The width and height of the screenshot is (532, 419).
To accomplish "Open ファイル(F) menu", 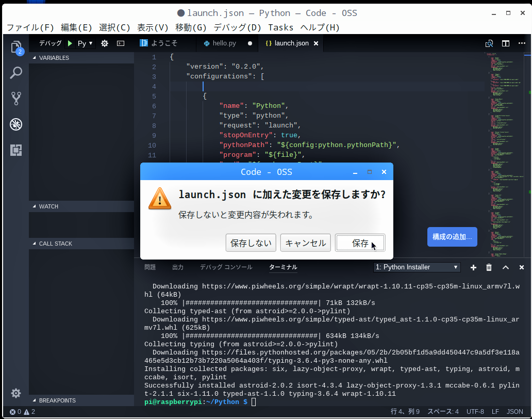I will coord(30,27).
